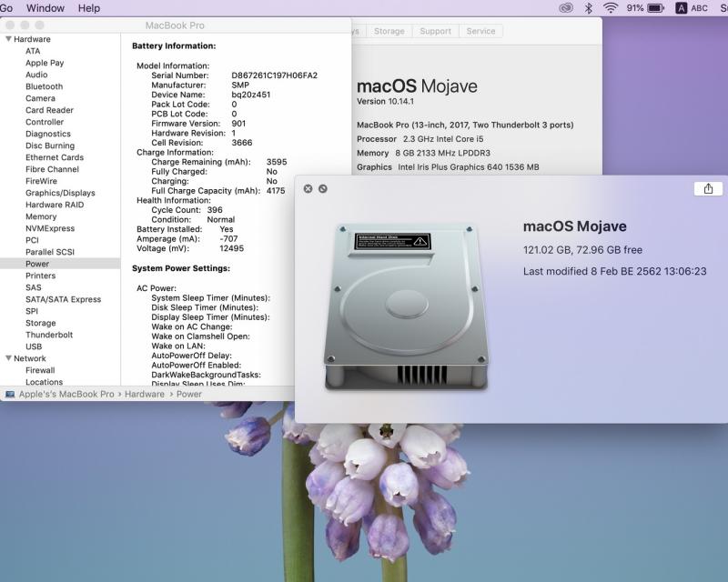Click the Bluetooth status icon

click(x=589, y=8)
